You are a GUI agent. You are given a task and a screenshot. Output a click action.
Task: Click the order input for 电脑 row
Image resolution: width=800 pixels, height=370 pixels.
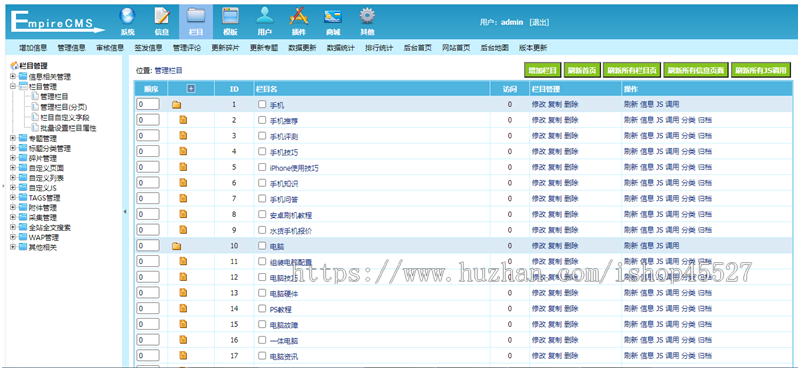pos(148,245)
